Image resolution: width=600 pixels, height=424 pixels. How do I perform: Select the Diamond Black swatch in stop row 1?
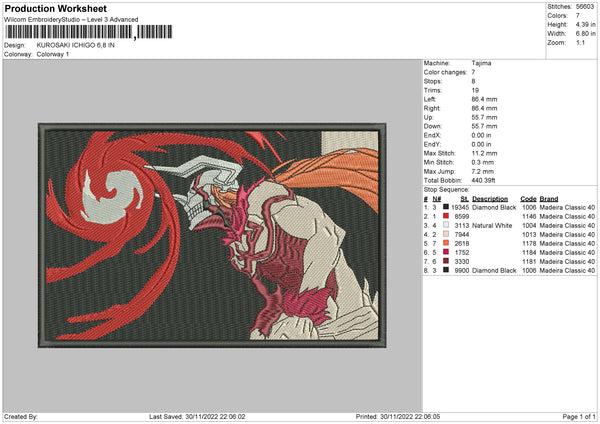point(446,207)
